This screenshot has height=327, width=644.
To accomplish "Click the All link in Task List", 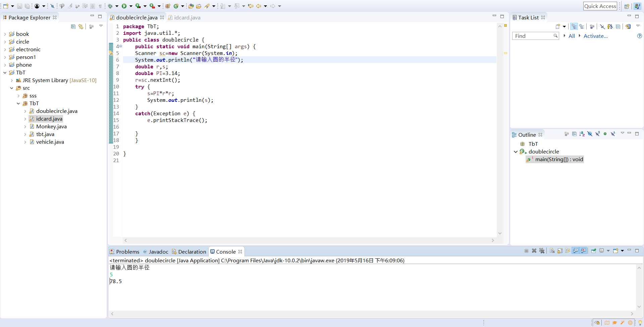I will [572, 36].
